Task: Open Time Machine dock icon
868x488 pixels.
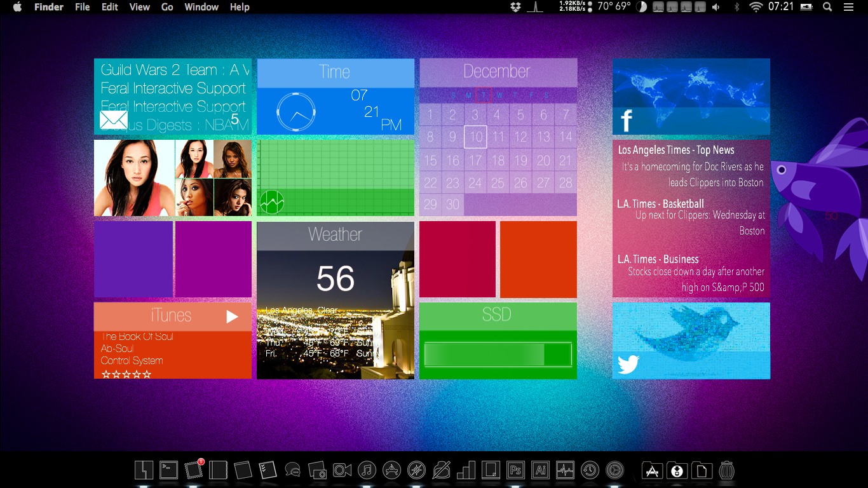Action: click(x=590, y=470)
